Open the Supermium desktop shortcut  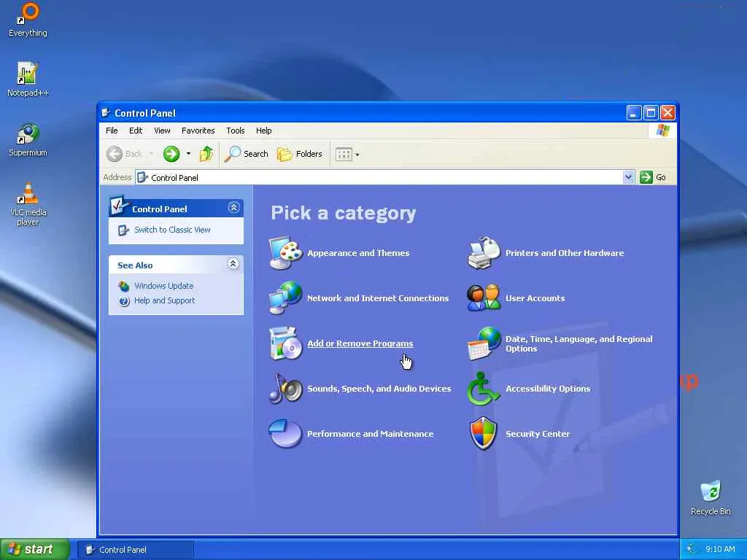click(28, 140)
